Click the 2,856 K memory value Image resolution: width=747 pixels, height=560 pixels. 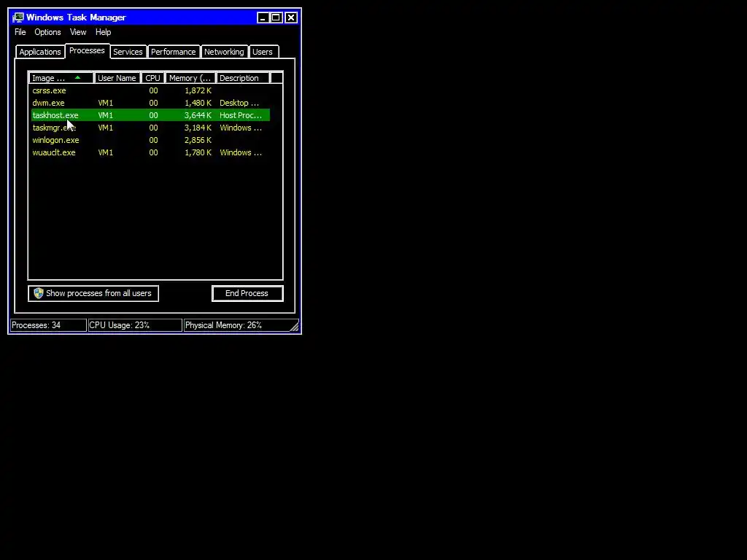click(x=198, y=140)
